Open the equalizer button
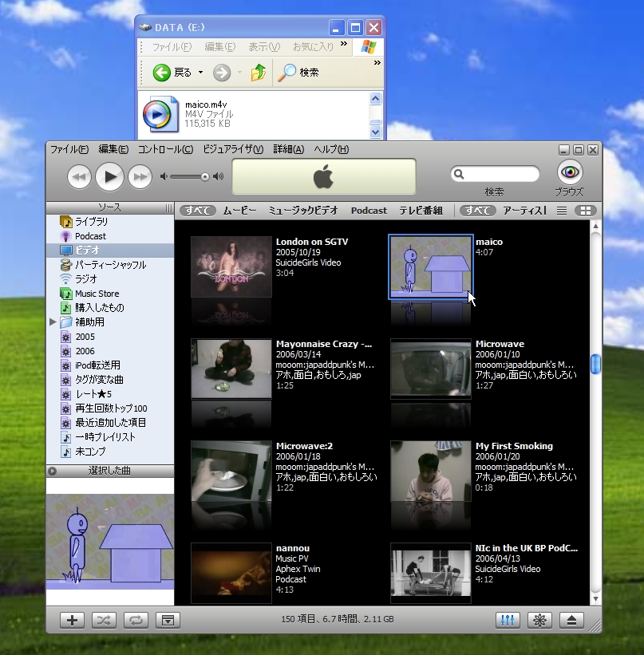644x655 pixels. pyautogui.click(x=508, y=621)
